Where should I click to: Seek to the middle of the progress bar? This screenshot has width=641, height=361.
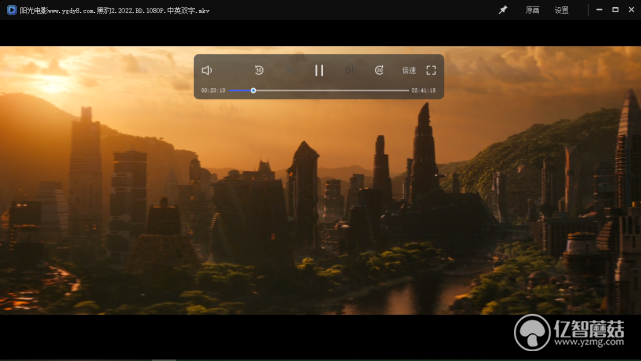pyautogui.click(x=319, y=90)
